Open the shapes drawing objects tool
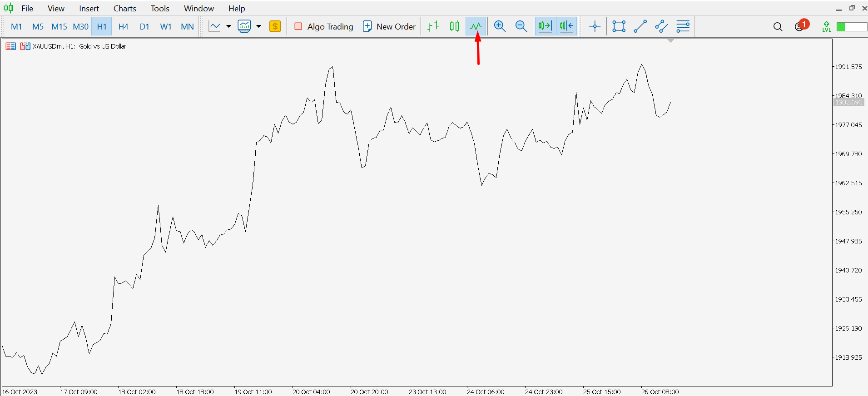This screenshot has height=396, width=868. 619,26
